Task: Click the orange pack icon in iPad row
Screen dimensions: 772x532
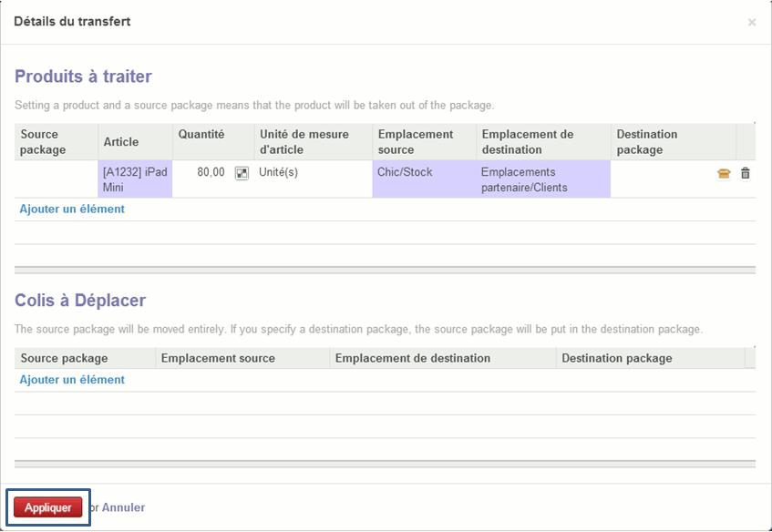Action: 724,173
